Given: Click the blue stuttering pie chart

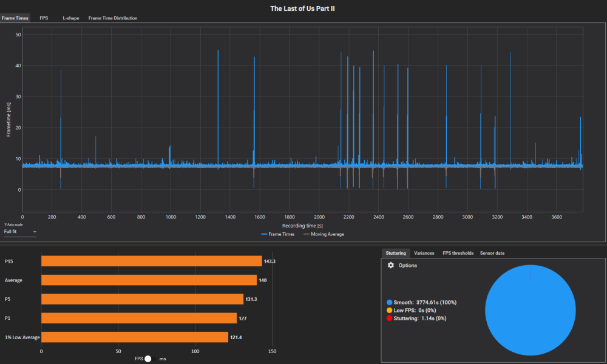Looking at the screenshot, I should 530,309.
